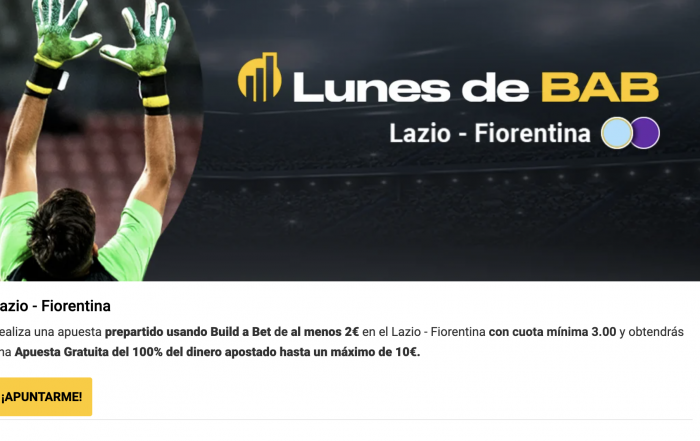This screenshot has width=700, height=441.
Task: Click the dark stadium background of banner
Action: click(446, 214)
